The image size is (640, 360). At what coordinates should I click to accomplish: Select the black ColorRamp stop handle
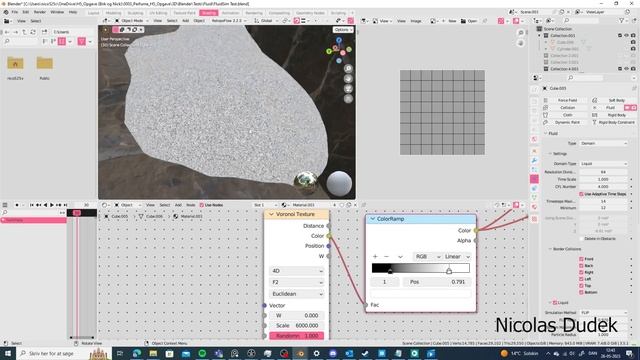[390, 271]
